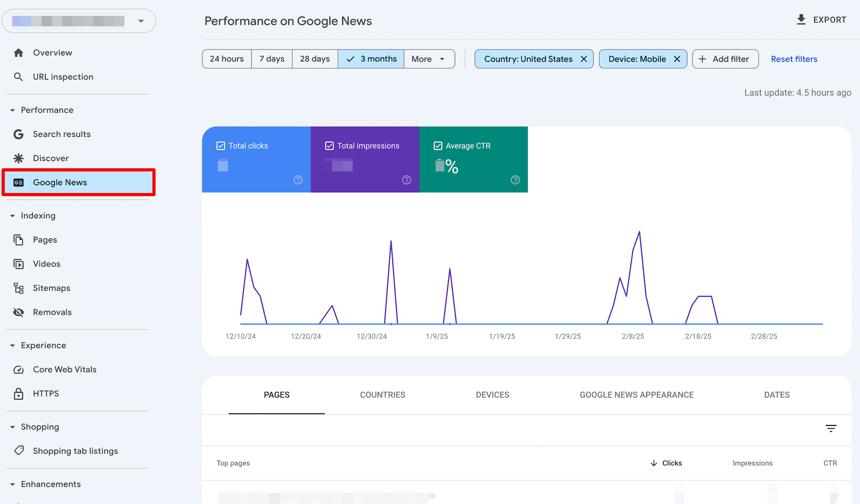Open the property selector dropdown
The height and width of the screenshot is (504, 860).
pyautogui.click(x=140, y=21)
